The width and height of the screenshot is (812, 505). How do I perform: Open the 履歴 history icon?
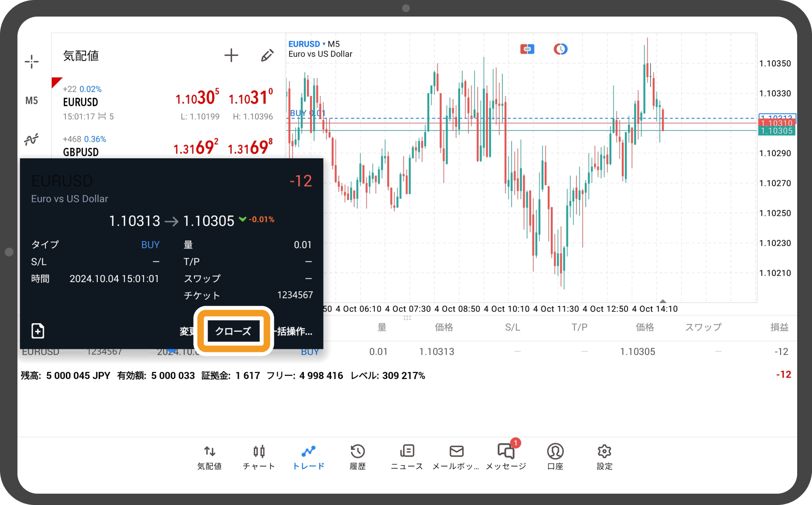tap(358, 457)
